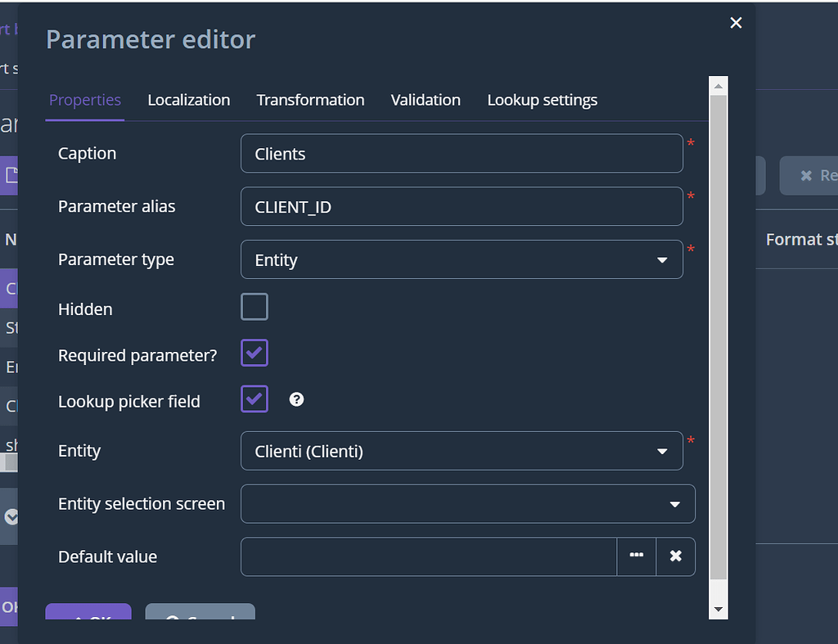Open the Lookup settings tab
Viewport: 838px width, 644px height.
tap(542, 100)
